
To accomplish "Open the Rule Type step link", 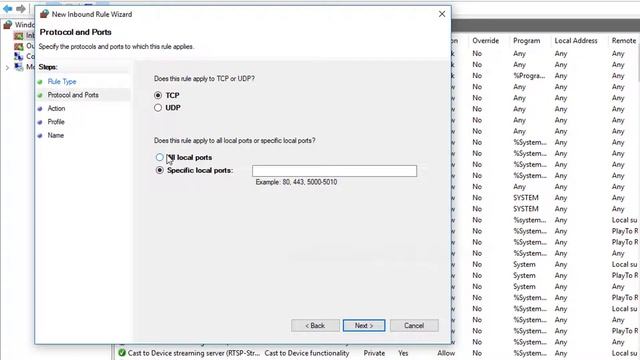I will point(62,82).
